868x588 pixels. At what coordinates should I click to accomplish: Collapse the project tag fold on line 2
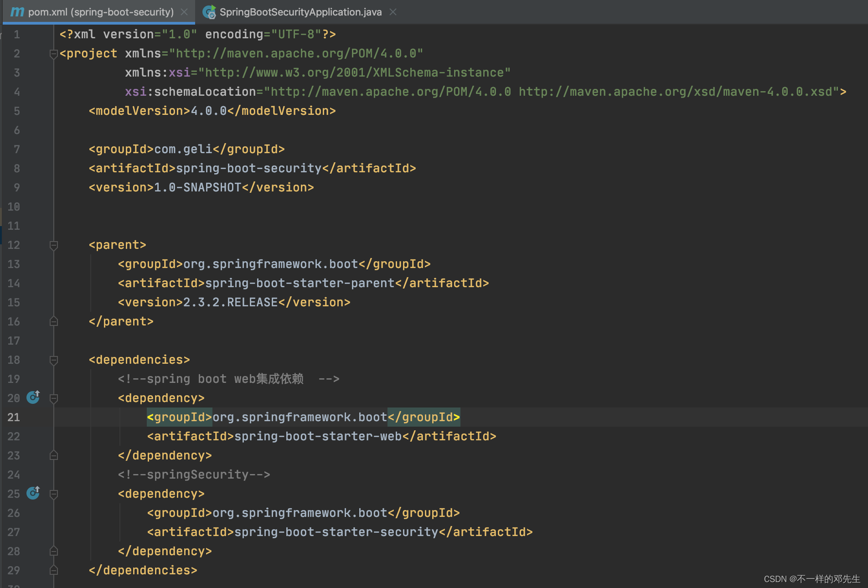[53, 54]
